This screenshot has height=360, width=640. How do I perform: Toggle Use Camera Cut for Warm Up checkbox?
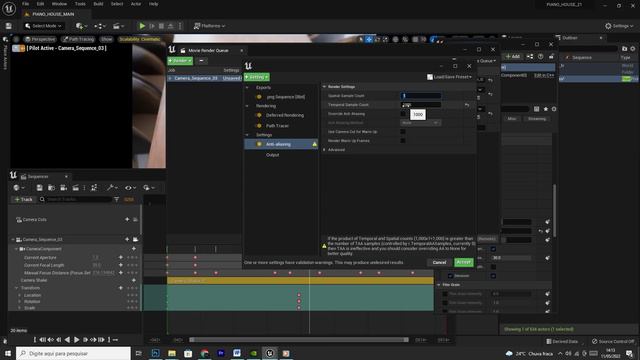click(403, 131)
